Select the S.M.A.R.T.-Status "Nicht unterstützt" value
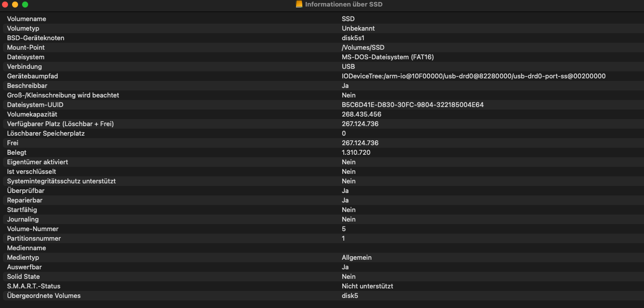The height and width of the screenshot is (308, 644). tap(367, 286)
